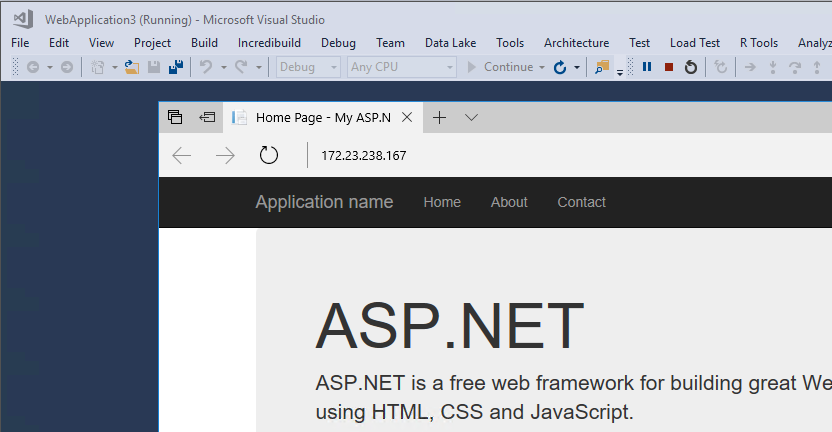Restart the debugging session icon
This screenshot has height=432, width=832.
(x=691, y=67)
